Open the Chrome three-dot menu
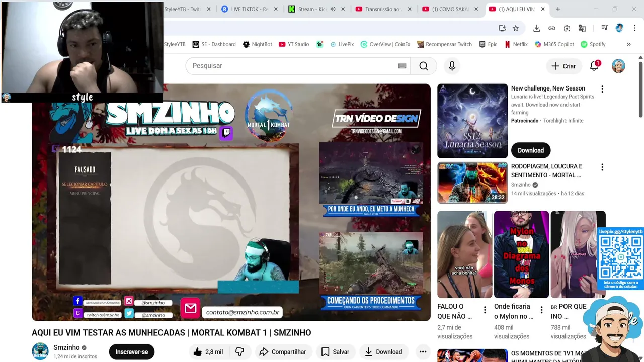The height and width of the screenshot is (362, 644). tap(634, 28)
